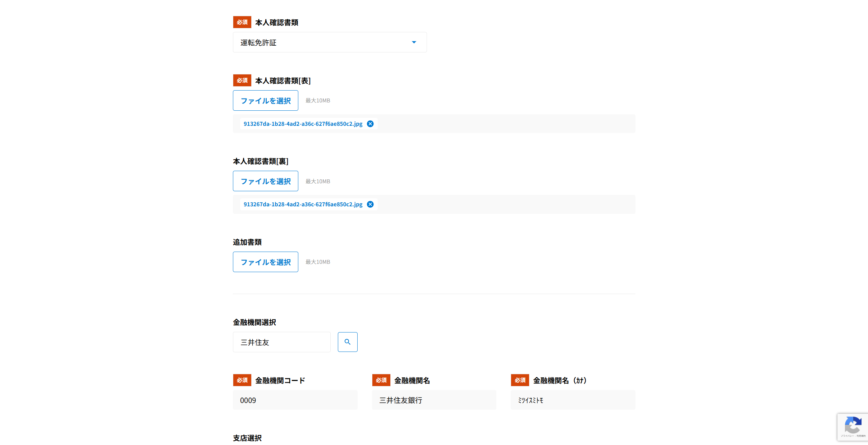Click the 支店選択 heading

pos(247,438)
